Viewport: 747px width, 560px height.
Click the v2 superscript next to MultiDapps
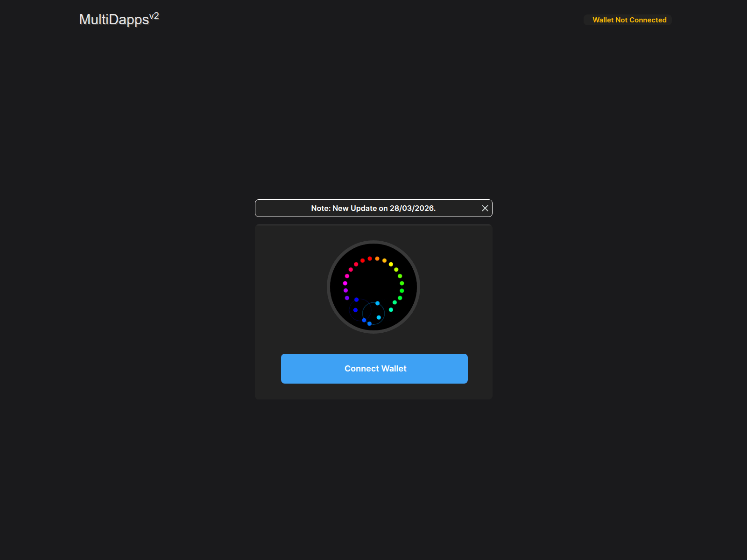point(155,16)
